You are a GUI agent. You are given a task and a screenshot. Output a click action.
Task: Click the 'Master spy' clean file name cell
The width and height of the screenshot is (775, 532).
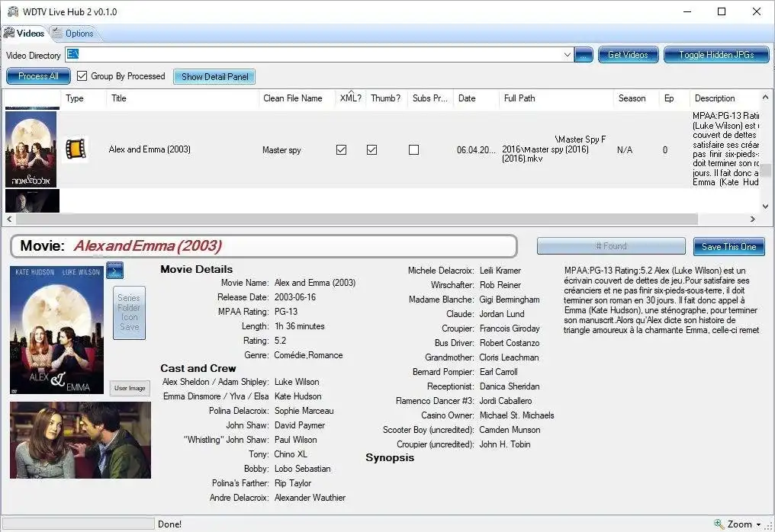(x=281, y=149)
